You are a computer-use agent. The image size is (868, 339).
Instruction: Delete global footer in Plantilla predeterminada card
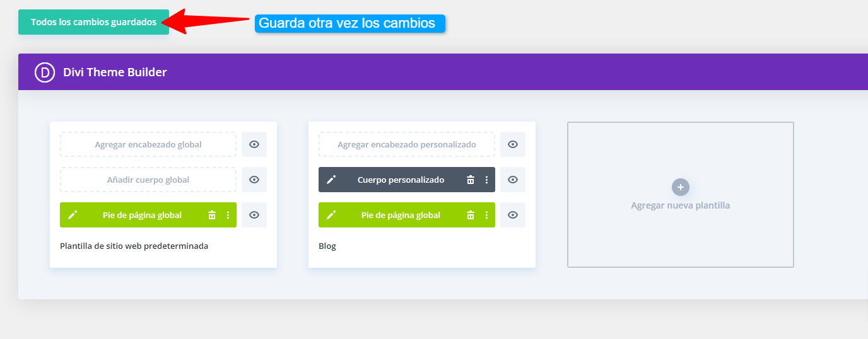click(x=212, y=215)
